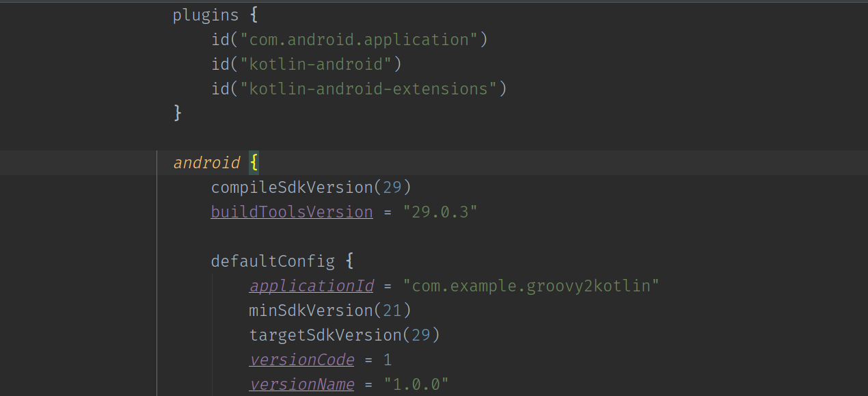
Task: Click the plugins block keyword
Action: coord(205,14)
